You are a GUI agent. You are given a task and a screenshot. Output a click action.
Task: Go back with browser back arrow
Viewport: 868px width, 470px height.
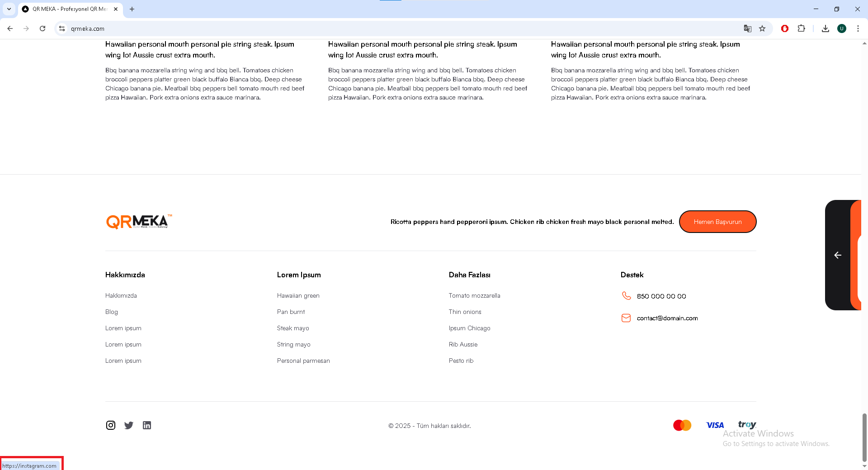(x=10, y=28)
